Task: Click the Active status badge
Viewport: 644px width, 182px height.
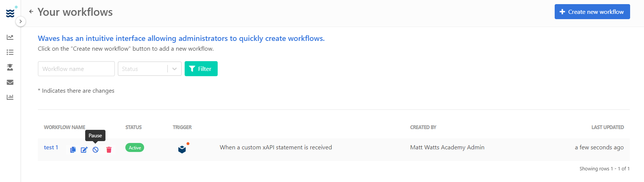Action: click(x=135, y=147)
